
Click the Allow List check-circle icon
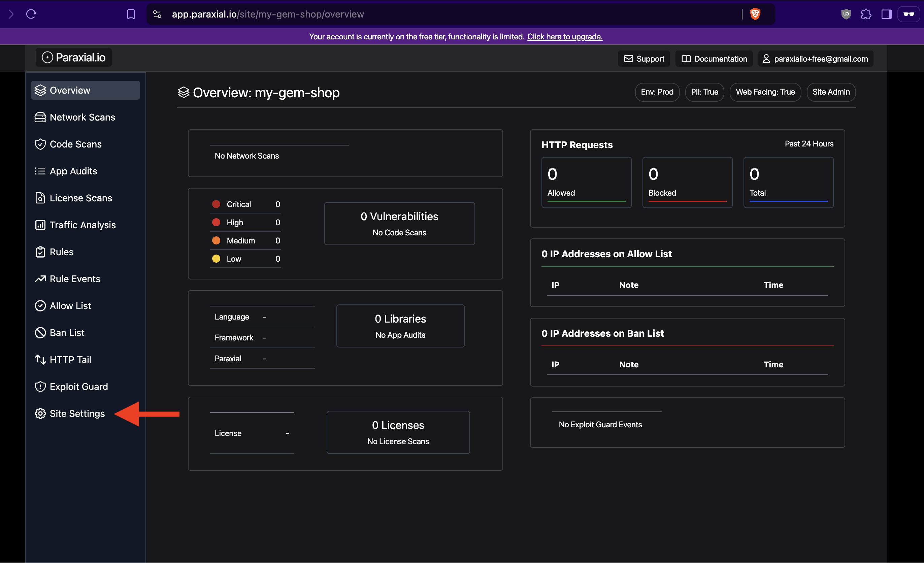tap(40, 306)
